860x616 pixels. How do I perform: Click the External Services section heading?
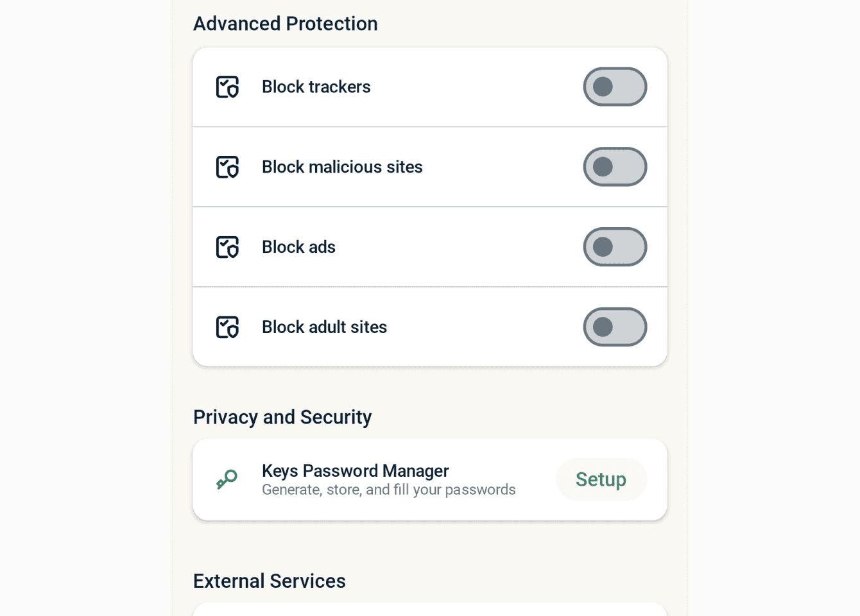(269, 581)
